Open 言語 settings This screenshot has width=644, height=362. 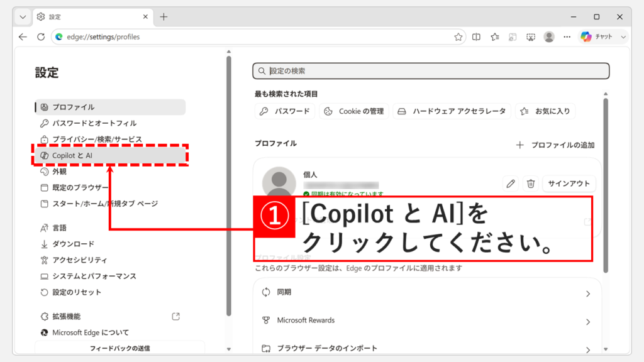110,228
